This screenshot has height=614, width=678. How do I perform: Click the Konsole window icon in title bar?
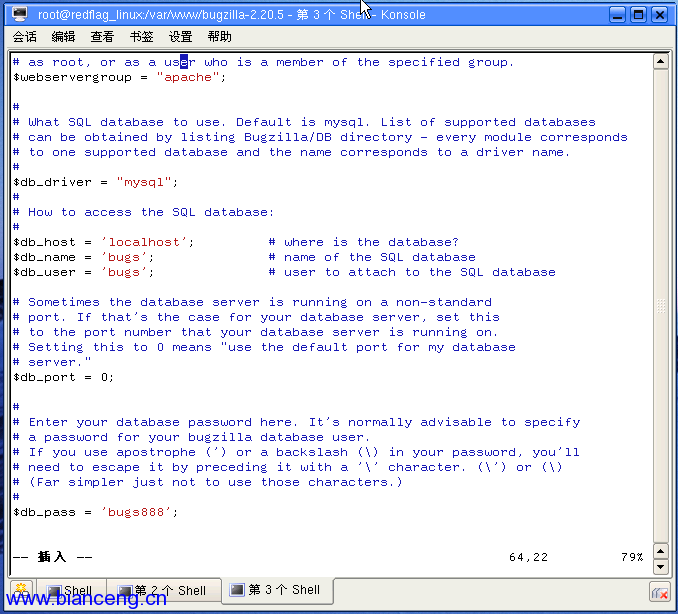(20, 14)
